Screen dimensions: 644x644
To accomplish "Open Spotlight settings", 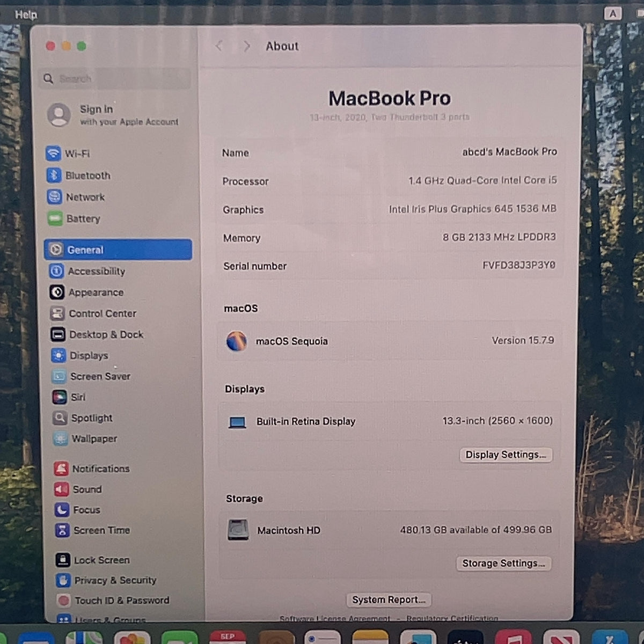I will click(x=83, y=418).
